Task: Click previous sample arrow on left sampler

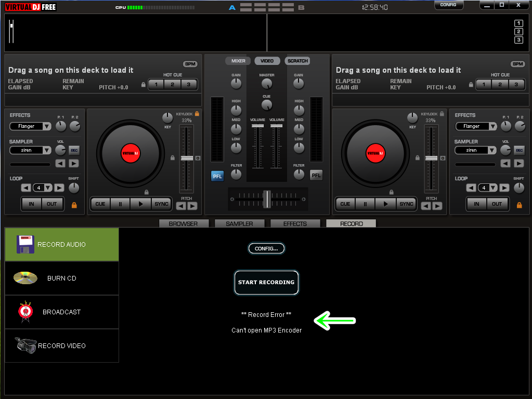Action: [60, 164]
